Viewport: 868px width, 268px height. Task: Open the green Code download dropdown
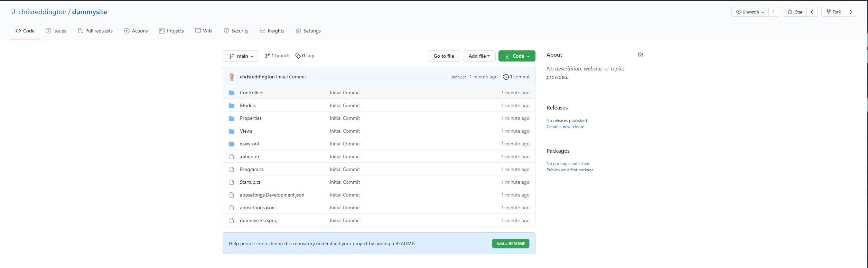coord(517,56)
